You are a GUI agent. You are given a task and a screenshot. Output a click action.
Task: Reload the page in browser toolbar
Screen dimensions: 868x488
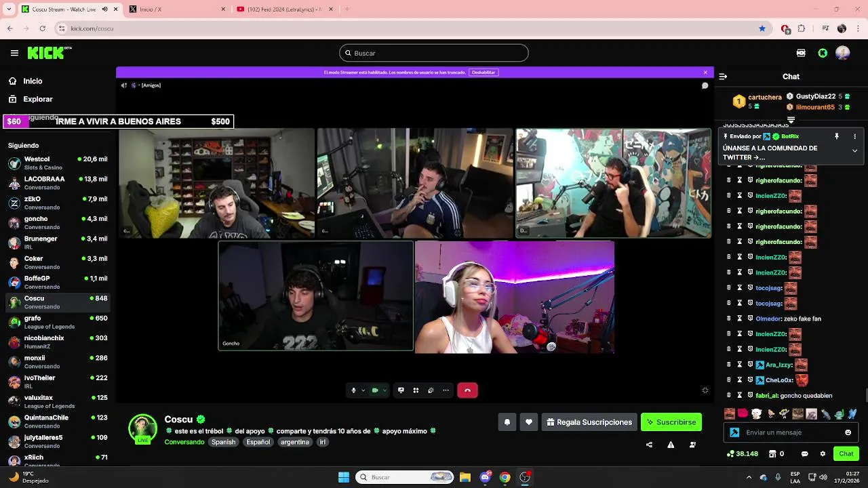[x=42, y=28]
